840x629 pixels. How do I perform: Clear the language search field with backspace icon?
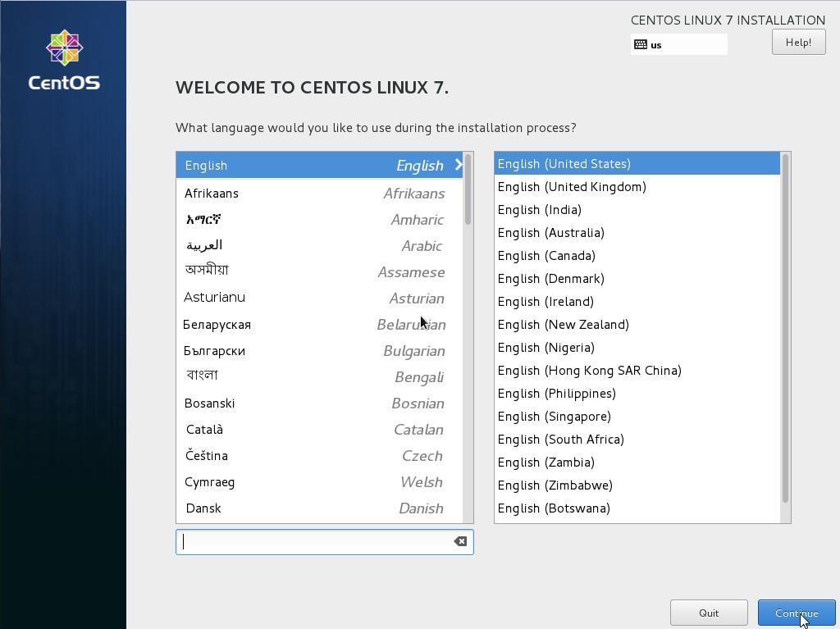[459, 541]
